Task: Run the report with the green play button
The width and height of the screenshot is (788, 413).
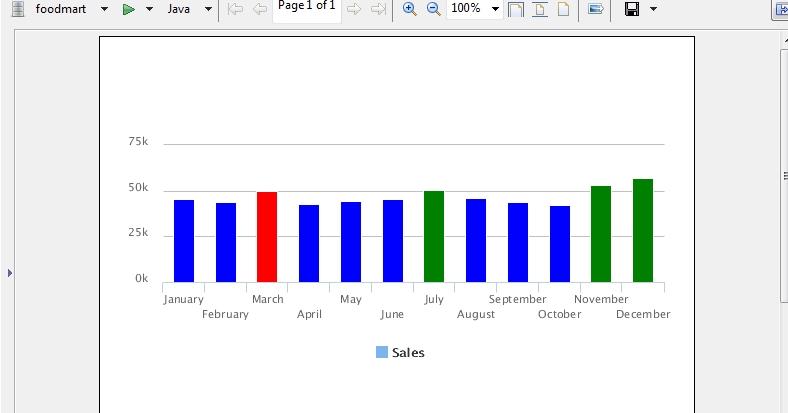Action: coord(129,9)
